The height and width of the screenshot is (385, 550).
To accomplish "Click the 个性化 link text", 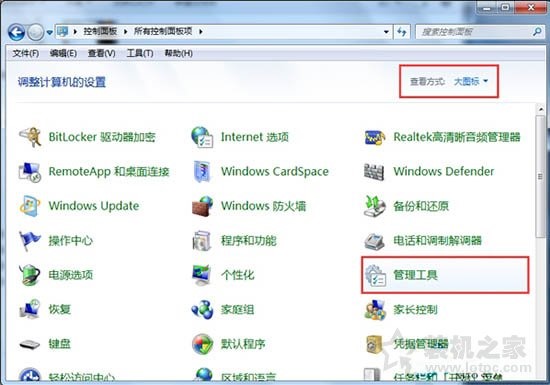I will pyautogui.click(x=237, y=275).
